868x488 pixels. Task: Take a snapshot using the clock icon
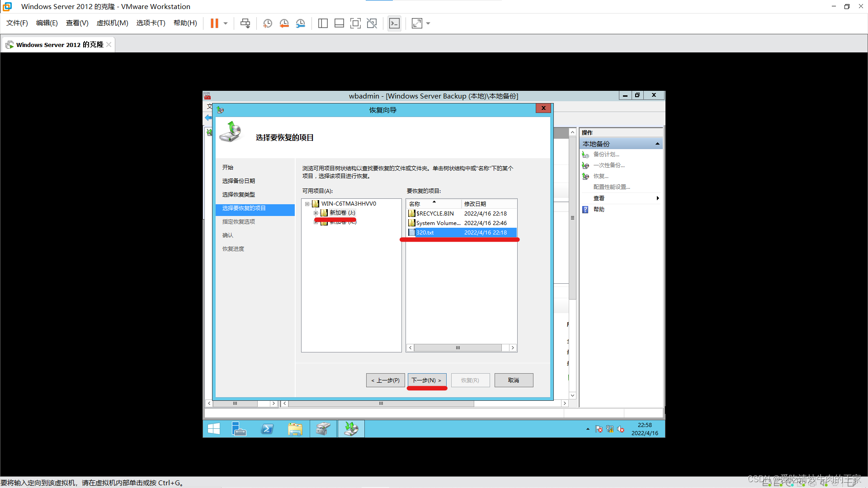point(268,23)
